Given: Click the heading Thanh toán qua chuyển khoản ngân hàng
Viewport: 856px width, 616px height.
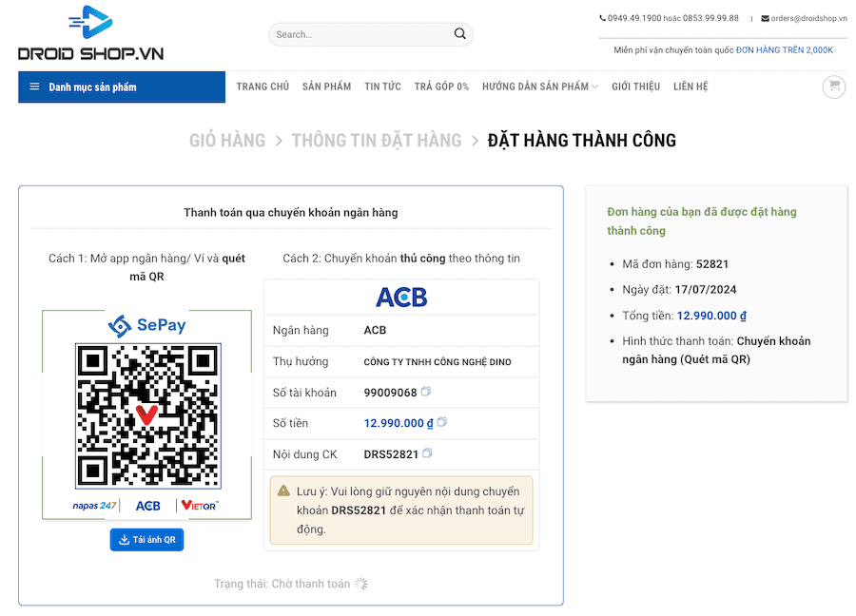Looking at the screenshot, I should click(290, 212).
